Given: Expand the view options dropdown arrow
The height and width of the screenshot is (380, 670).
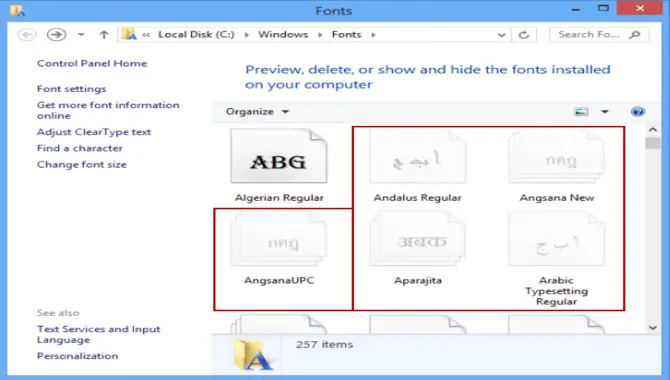Looking at the screenshot, I should [605, 112].
